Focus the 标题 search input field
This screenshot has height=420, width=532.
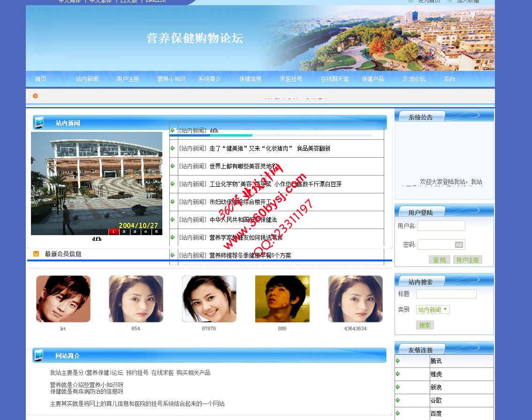(x=446, y=294)
